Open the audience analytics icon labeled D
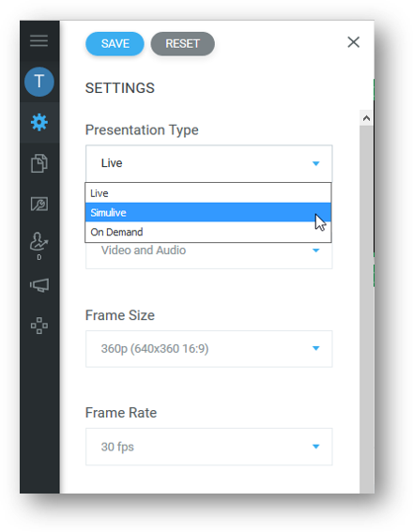Viewport: 413px width, 532px height. [x=39, y=245]
